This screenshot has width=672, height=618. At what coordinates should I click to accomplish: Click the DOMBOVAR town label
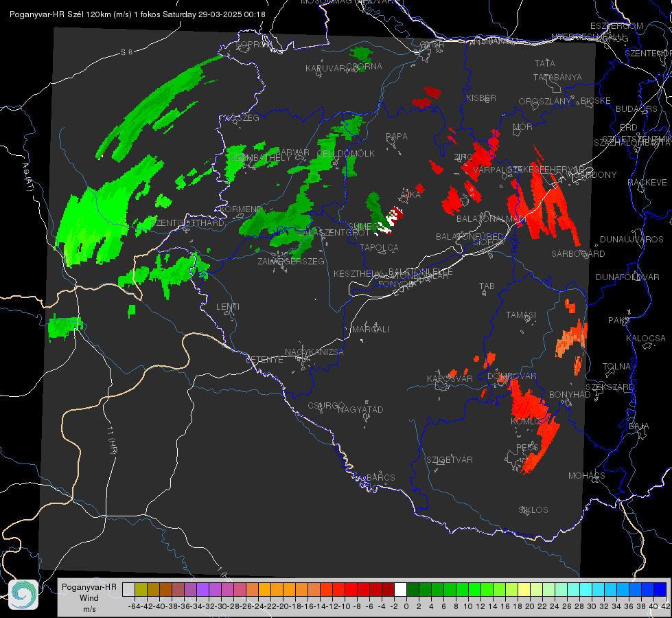[x=511, y=376]
